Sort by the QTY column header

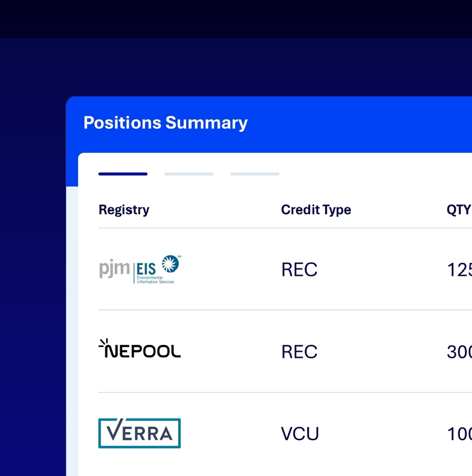(459, 210)
